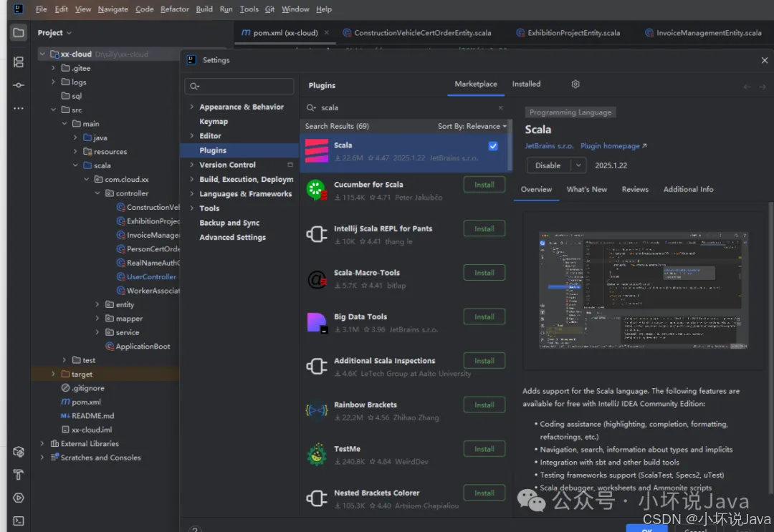Switch to the Marketplace tab
This screenshot has width=774, height=532.
(475, 84)
